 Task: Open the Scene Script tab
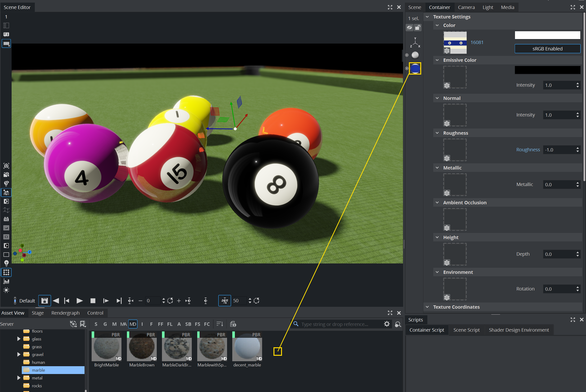pyautogui.click(x=466, y=330)
